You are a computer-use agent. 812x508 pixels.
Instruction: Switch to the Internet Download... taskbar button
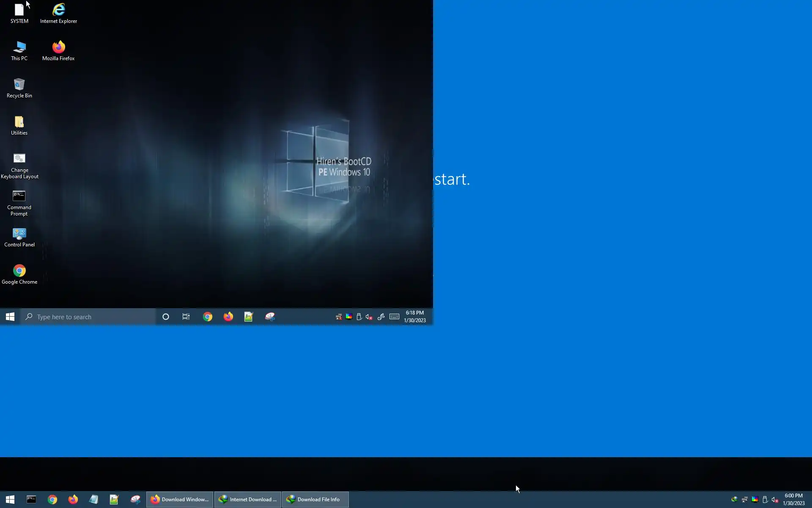[x=248, y=500]
